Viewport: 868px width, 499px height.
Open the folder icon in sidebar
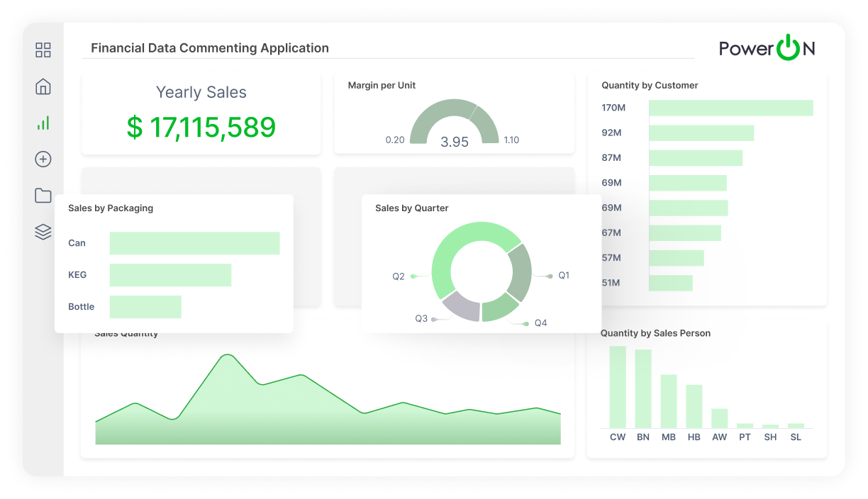43,196
